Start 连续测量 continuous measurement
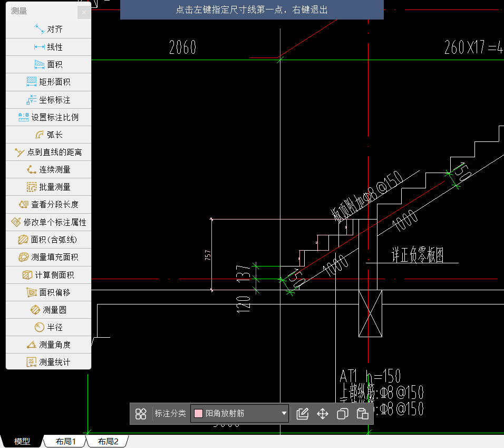This screenshot has height=448, width=504. point(49,169)
